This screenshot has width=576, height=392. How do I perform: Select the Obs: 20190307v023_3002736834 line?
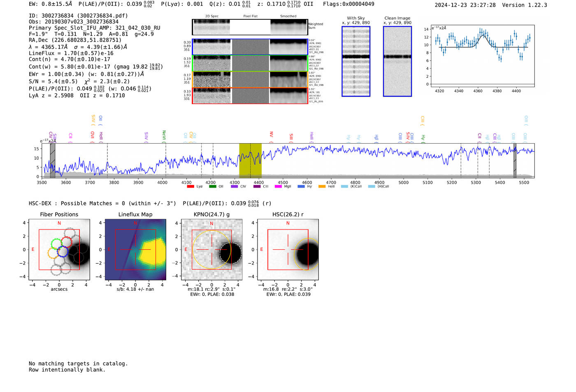tap(74, 22)
